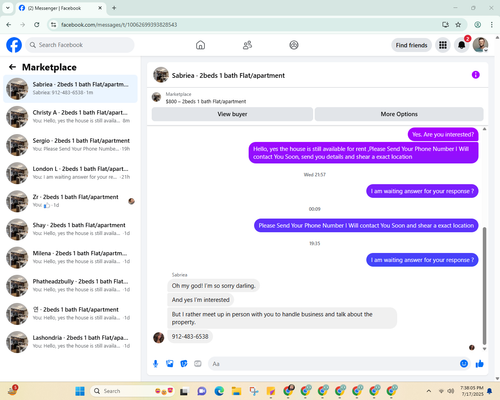Choose a GIF icon in composer
Viewport: 500px width, 400px height.
[198, 364]
